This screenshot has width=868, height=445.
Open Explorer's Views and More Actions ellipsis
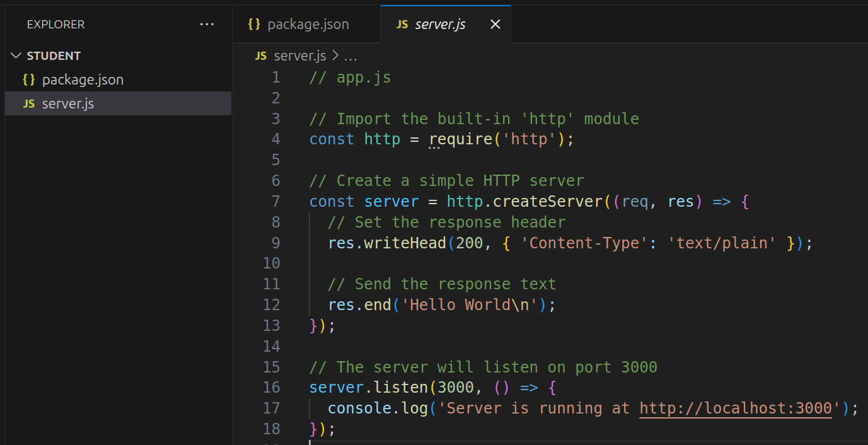207,25
